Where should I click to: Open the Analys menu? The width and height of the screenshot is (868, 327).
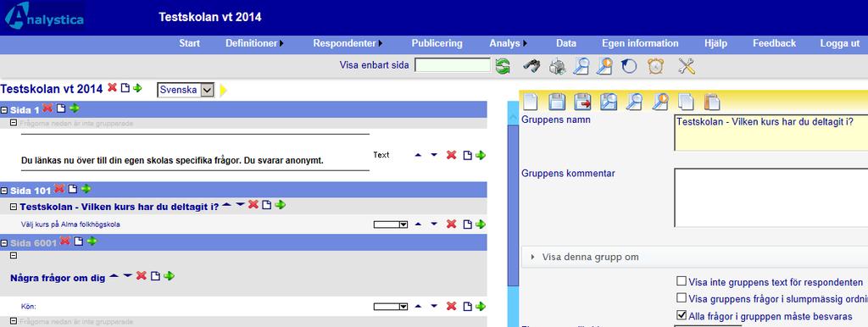(x=508, y=43)
